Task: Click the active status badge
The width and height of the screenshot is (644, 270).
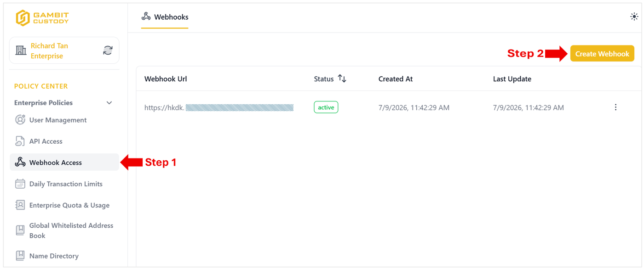Action: (x=326, y=107)
